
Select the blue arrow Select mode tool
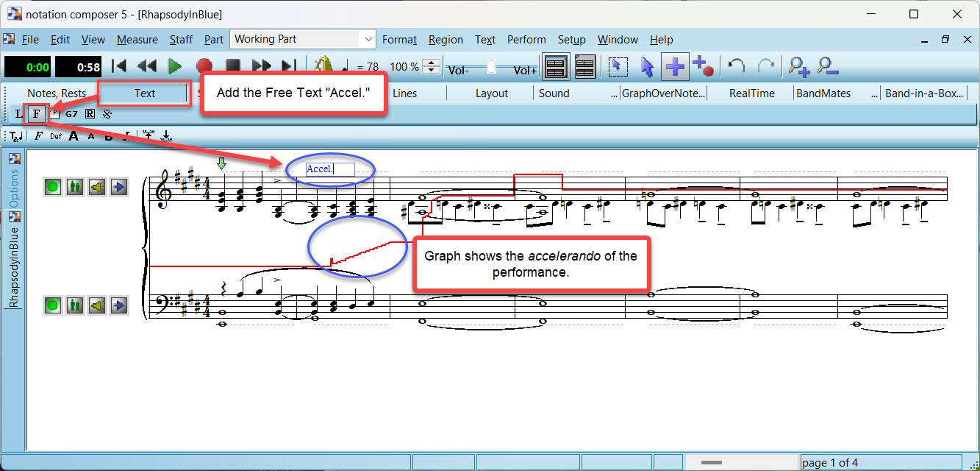click(647, 67)
